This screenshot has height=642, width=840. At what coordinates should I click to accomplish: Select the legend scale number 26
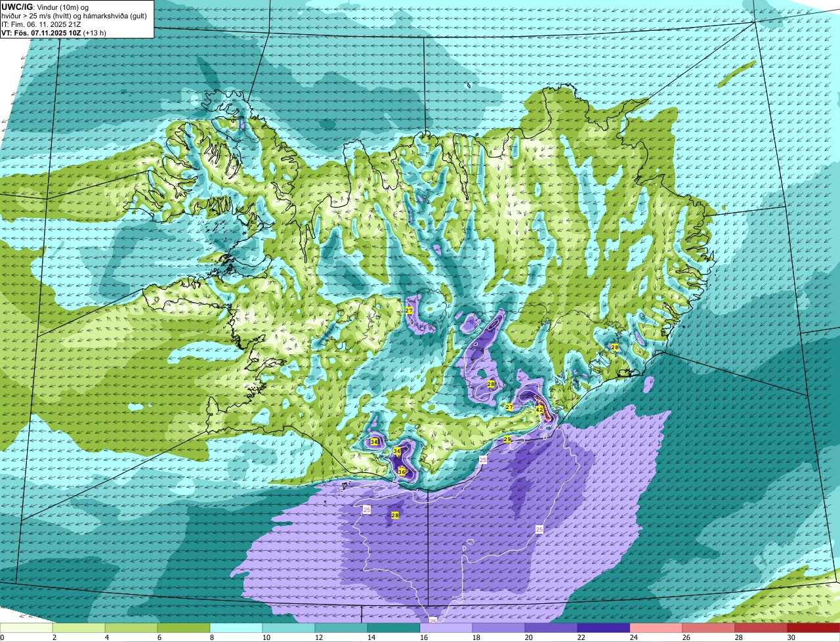pyautogui.click(x=687, y=637)
